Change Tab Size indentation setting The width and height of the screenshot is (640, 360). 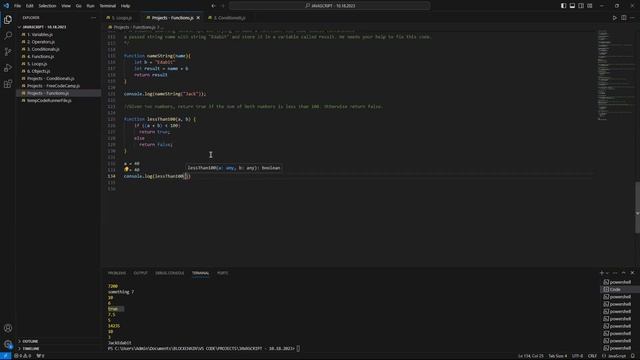coord(557,356)
